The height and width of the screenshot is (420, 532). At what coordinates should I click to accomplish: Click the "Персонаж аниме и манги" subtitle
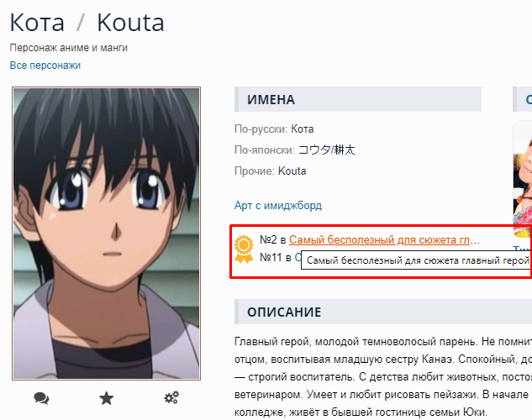(x=69, y=48)
